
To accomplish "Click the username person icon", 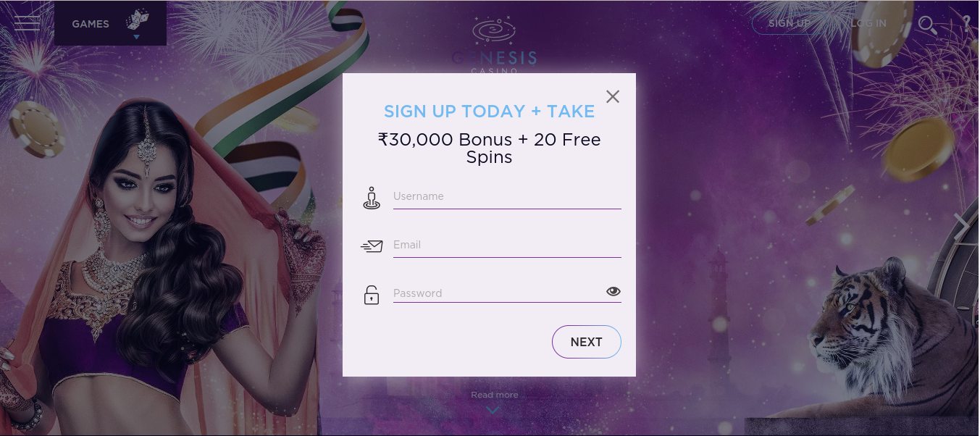I will pyautogui.click(x=372, y=198).
